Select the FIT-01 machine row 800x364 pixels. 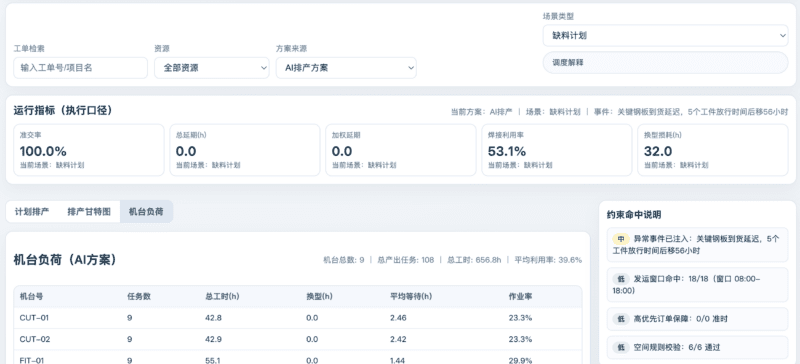(297, 357)
